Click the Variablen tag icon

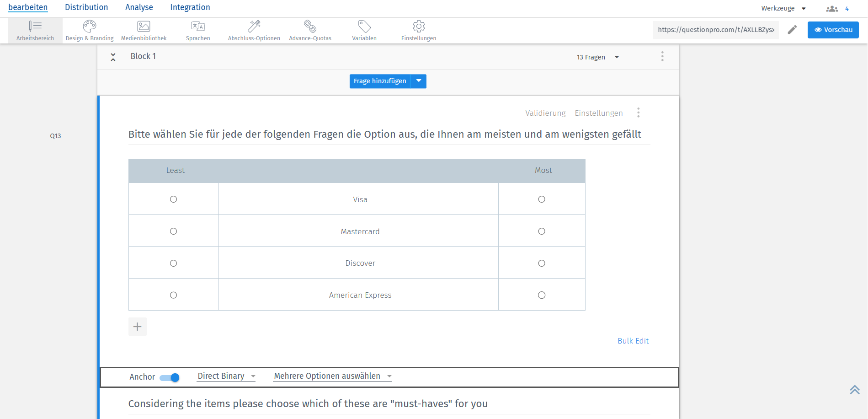point(364,27)
